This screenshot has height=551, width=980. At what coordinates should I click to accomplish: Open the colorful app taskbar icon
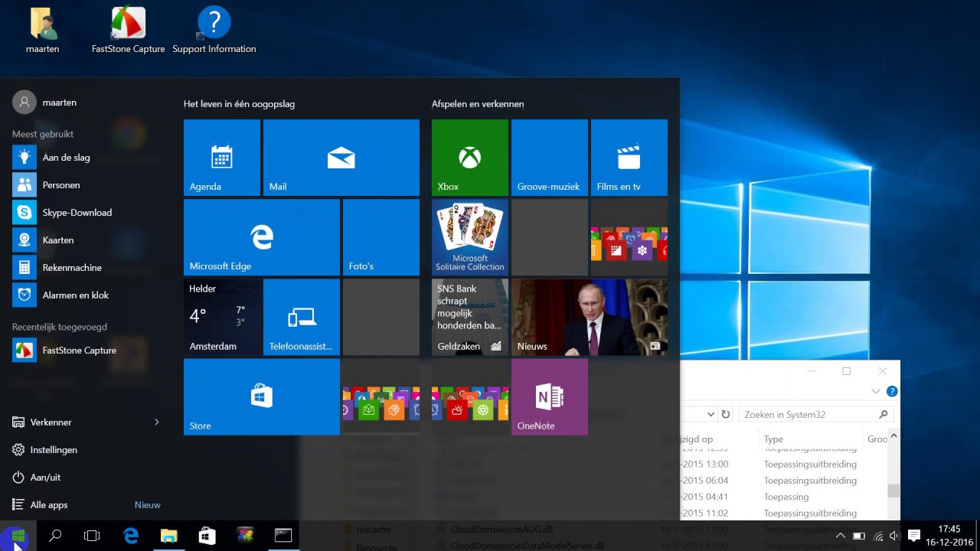click(x=245, y=536)
